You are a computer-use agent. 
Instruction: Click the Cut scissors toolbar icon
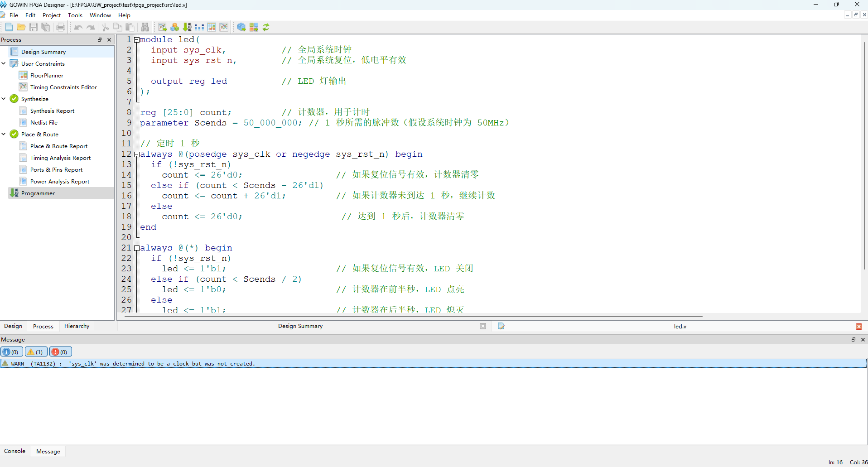[105, 27]
